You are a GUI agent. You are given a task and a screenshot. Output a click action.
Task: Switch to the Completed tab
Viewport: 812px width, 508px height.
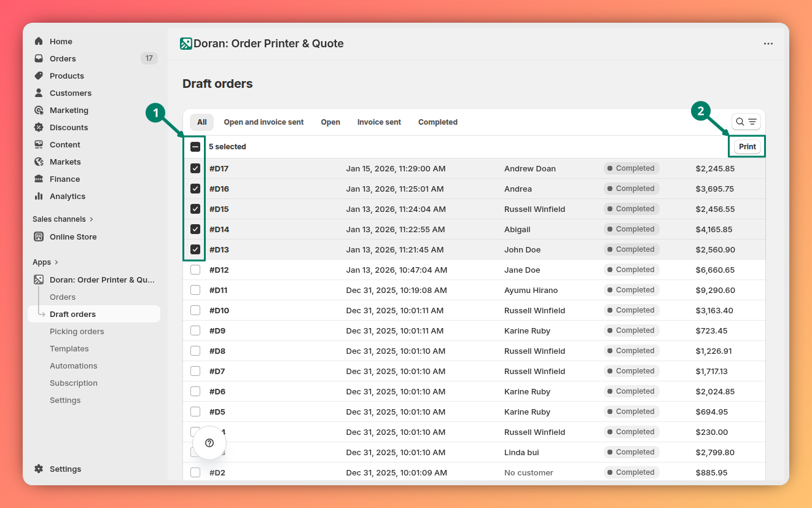click(437, 122)
